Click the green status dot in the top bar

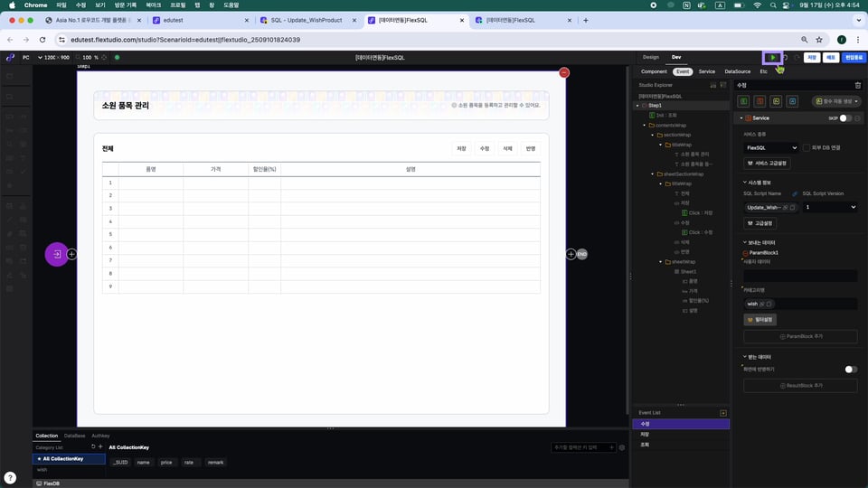tap(117, 58)
